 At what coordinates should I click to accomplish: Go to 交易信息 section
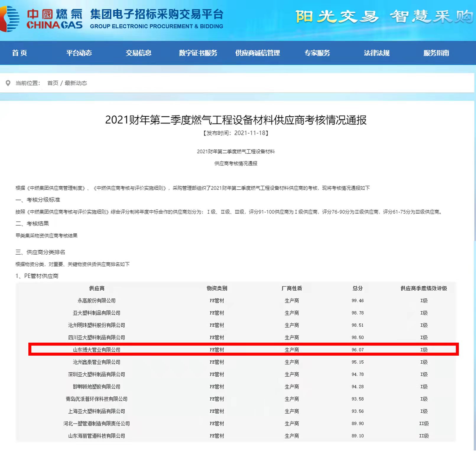138,53
